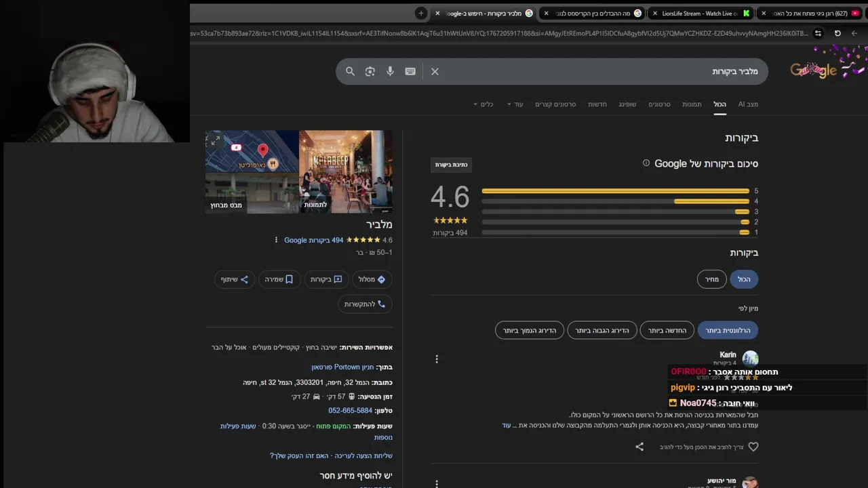Like Karin's review with heart icon

tap(753, 447)
